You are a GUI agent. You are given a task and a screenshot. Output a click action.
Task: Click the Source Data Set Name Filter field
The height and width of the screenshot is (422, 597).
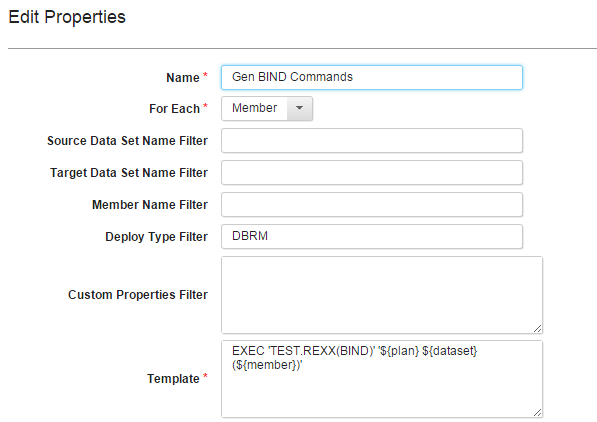pos(372,141)
